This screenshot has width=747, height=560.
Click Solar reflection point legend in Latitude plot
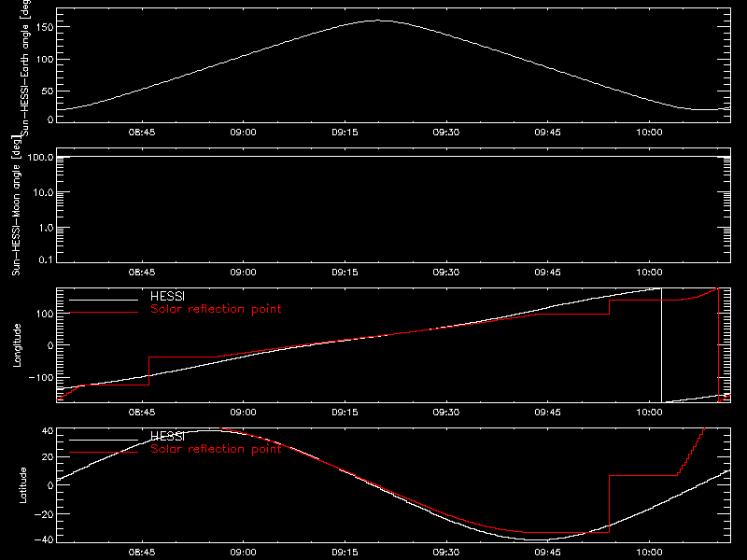tap(216, 449)
